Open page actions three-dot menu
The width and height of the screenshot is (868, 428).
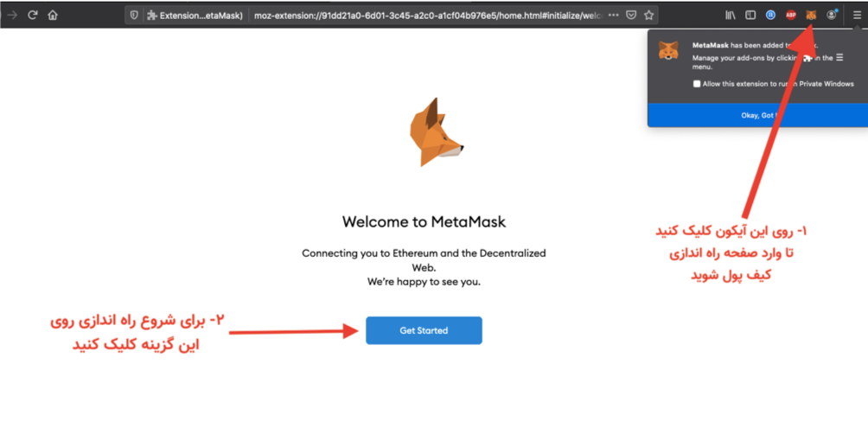[x=613, y=16]
